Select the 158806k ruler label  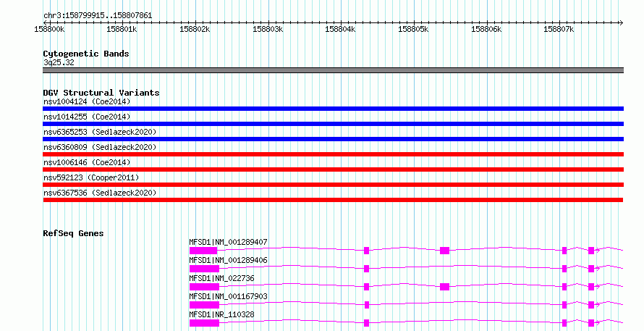click(486, 29)
